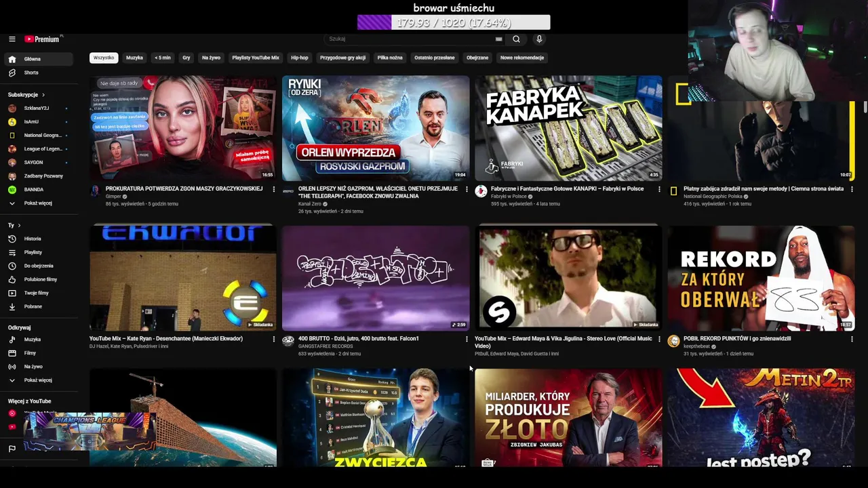The height and width of the screenshot is (488, 868).
Task: Click the report history flag icon
Action: pos(12,449)
